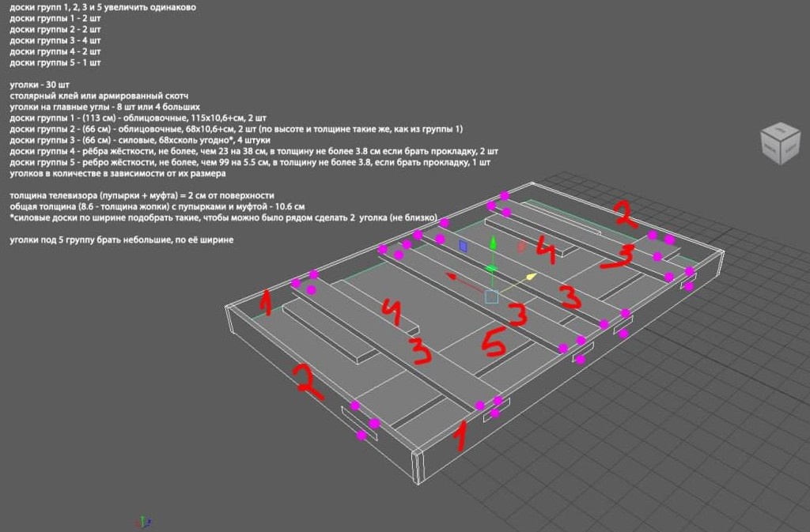The image size is (810, 532).
Task: Click the red plane handle of the manipulator
Action: tap(522, 247)
